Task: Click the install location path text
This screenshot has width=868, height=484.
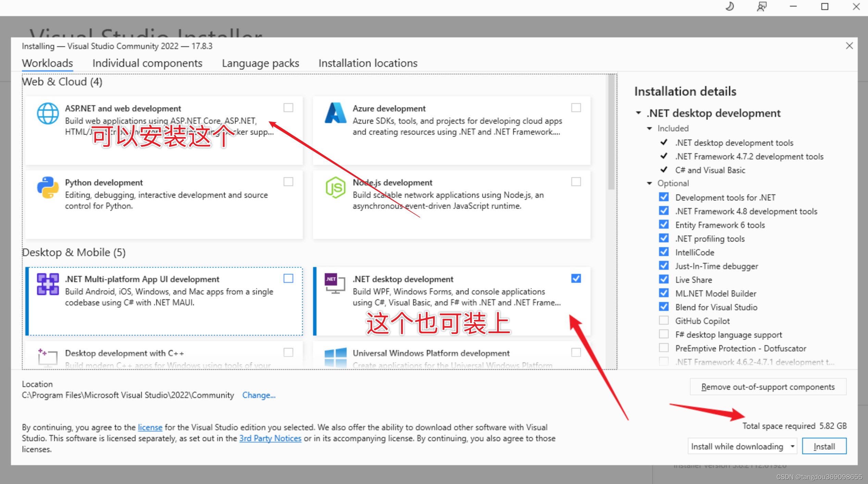Action: tap(128, 395)
